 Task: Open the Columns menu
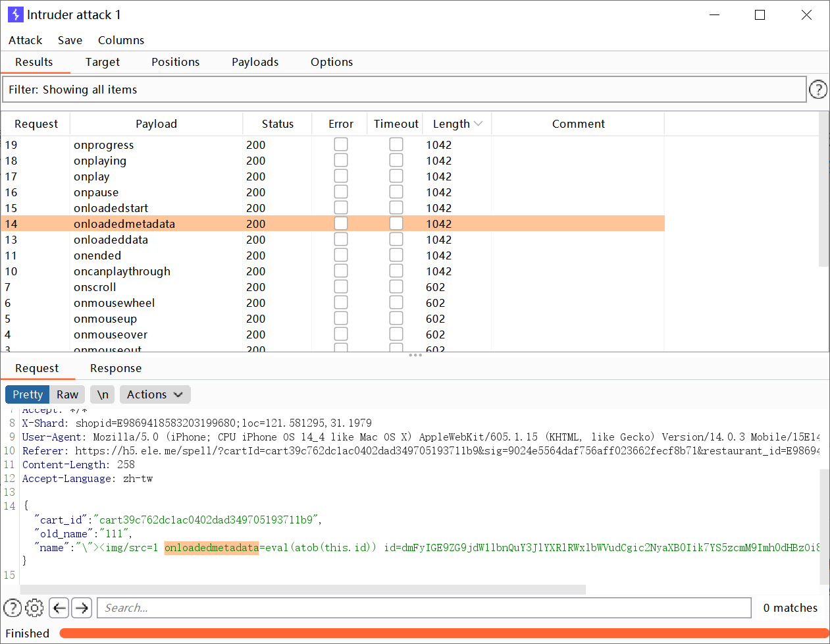coord(121,40)
